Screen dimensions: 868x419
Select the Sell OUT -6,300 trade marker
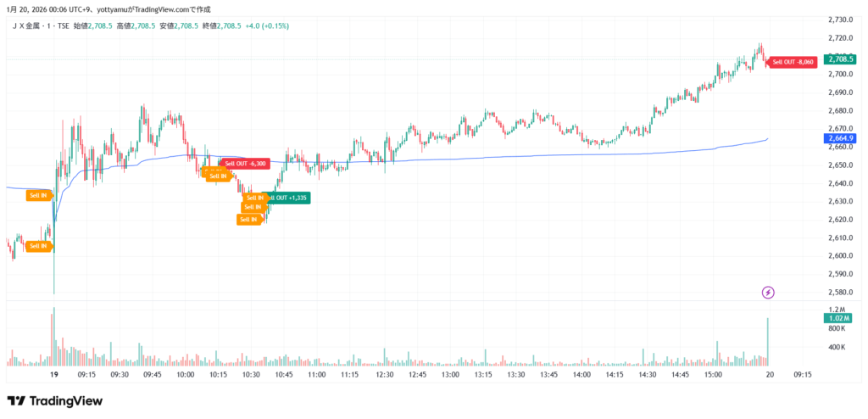click(x=245, y=164)
